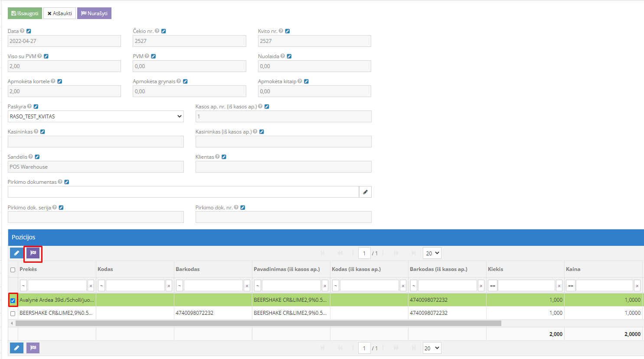Screen dimensions: 644x359
Task: Open the Kiekis filter operator selector
Action: click(x=492, y=286)
